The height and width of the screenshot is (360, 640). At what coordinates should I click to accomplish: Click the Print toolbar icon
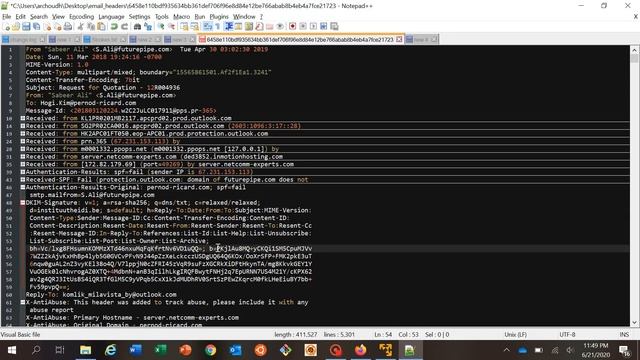click(68, 27)
